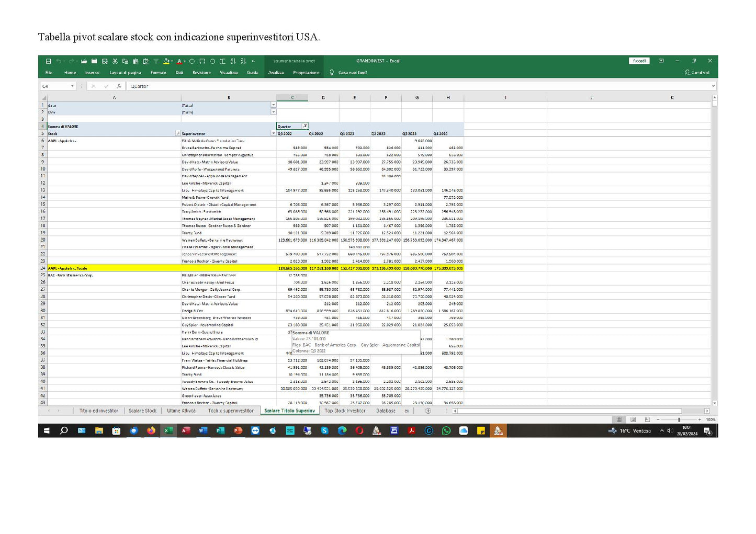Viewport: 756px width, 534px height.
Task: Open the Mov filter dropdown in row 2
Action: tap(273, 112)
